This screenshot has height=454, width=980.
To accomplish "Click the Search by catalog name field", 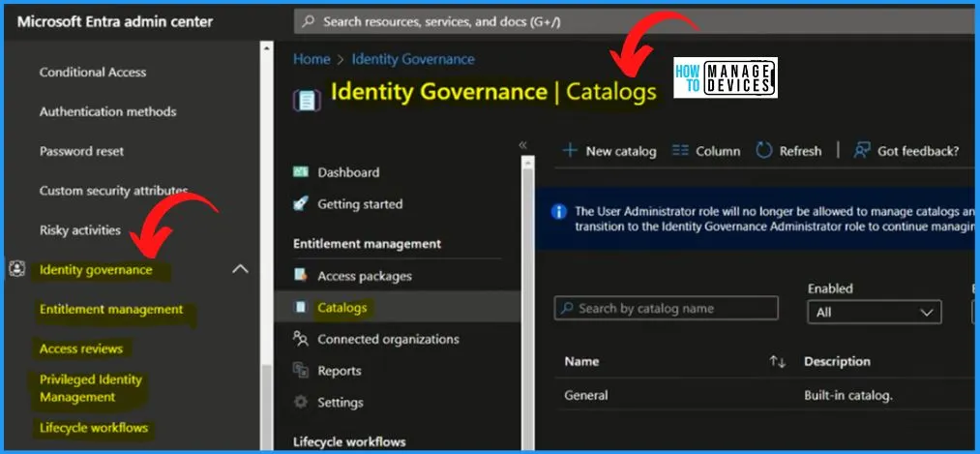I will point(667,308).
